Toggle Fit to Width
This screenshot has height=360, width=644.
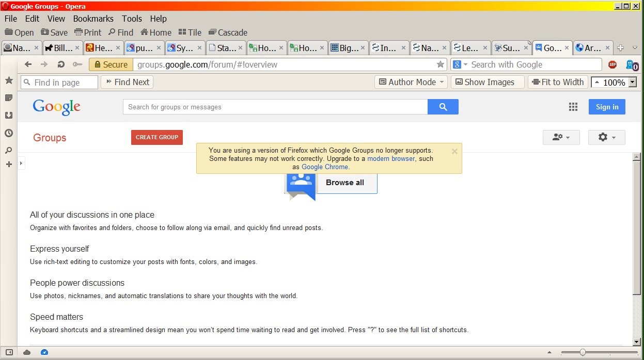pyautogui.click(x=558, y=82)
